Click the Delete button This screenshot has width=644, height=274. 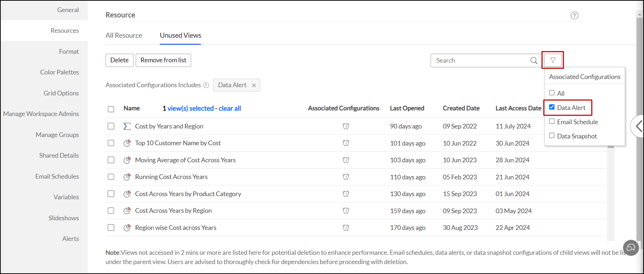119,60
